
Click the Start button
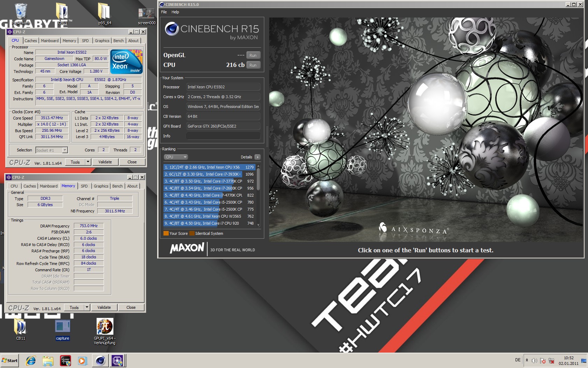click(x=10, y=360)
